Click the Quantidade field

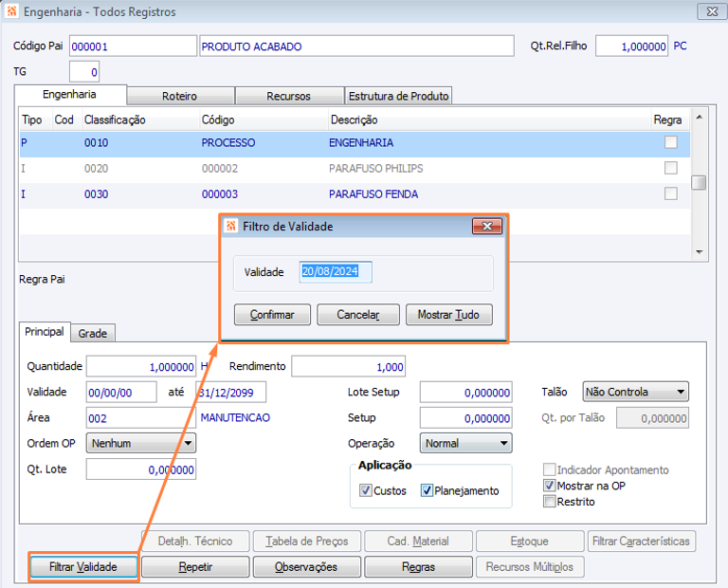click(x=141, y=366)
